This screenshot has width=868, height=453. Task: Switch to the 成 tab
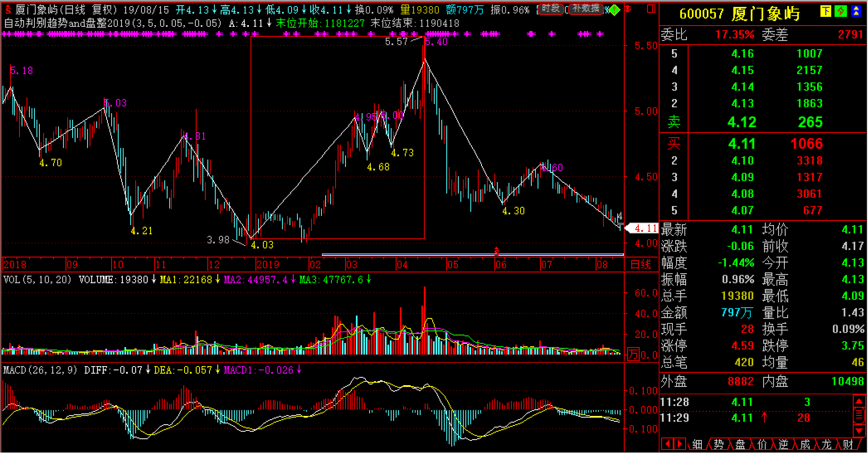(805, 444)
